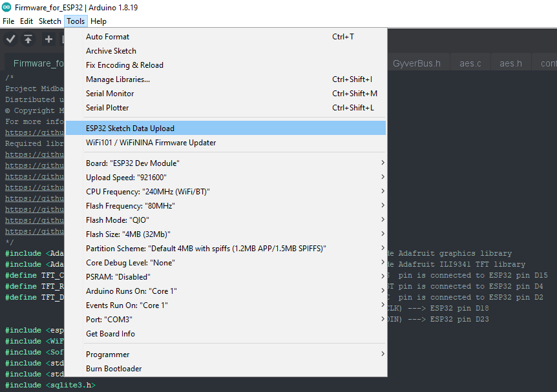Viewport: 557px width, 392px height.
Task: Click the #include <sqlite3.h> code line
Action: [x=50, y=385]
